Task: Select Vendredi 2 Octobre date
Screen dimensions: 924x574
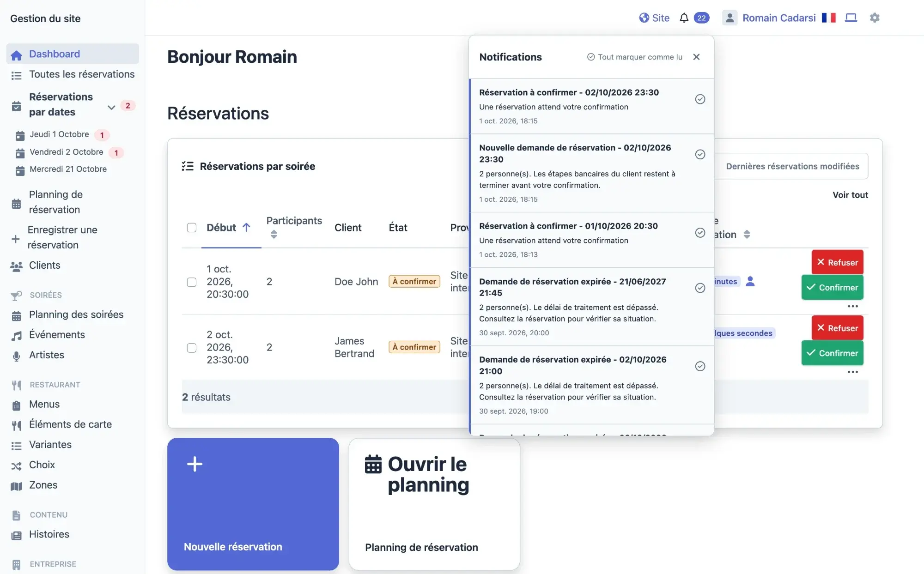Action: (x=67, y=152)
